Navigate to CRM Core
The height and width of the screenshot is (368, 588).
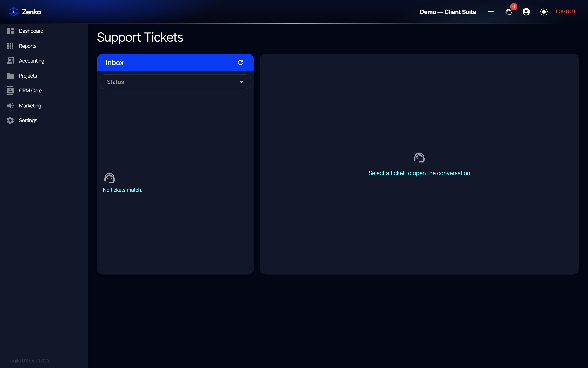(44, 91)
